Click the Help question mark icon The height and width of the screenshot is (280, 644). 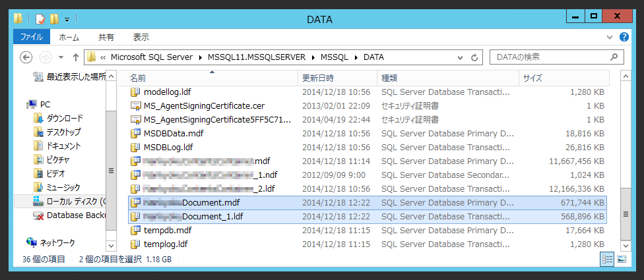coord(624,38)
